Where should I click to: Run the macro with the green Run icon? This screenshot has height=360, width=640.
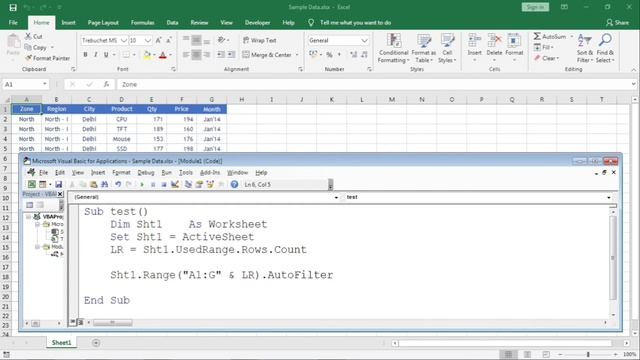tap(142, 184)
